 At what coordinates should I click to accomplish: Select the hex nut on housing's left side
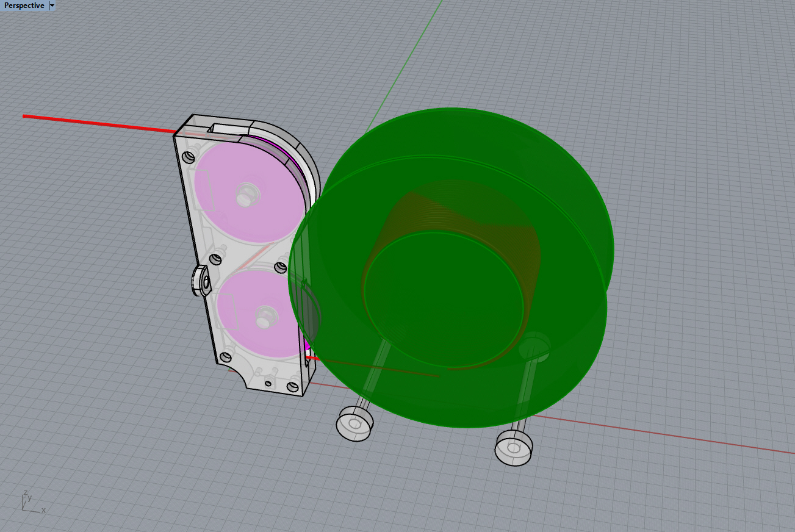pyautogui.click(x=201, y=281)
